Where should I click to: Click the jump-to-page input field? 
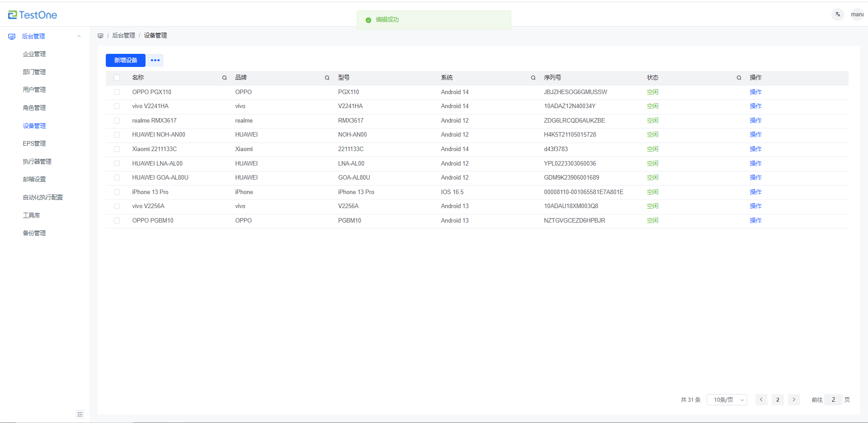(x=833, y=399)
